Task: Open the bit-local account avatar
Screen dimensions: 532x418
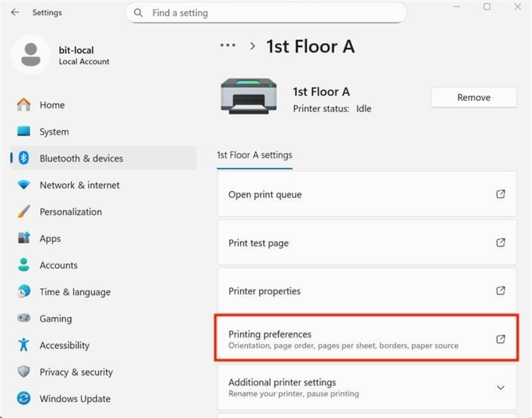Action: point(31,54)
